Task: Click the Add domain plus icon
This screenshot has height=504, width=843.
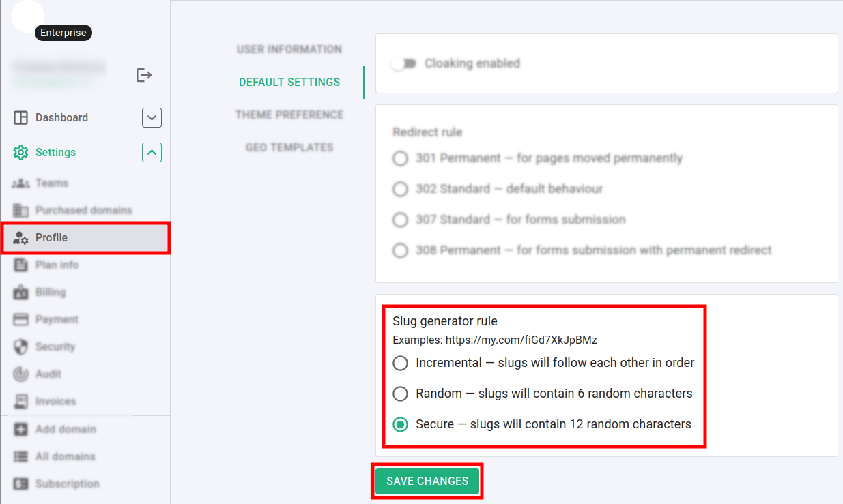Action: [x=20, y=430]
